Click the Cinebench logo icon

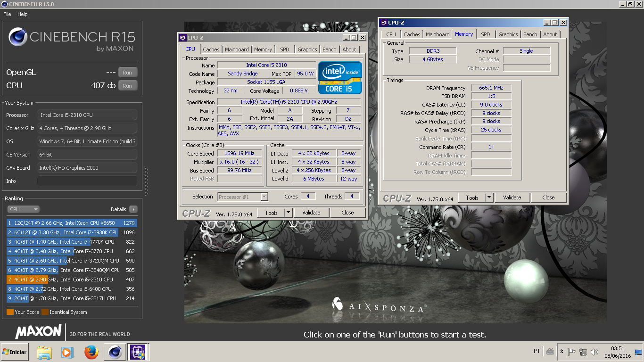click(18, 37)
